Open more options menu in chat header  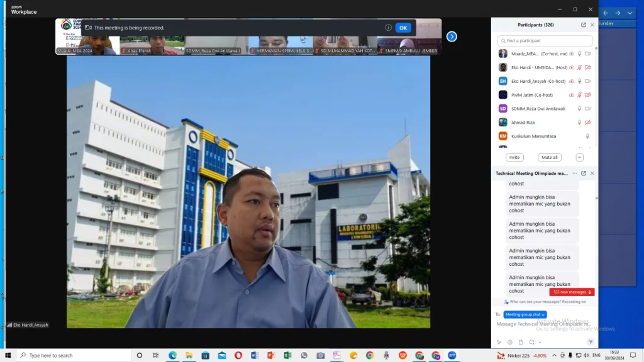575,173
